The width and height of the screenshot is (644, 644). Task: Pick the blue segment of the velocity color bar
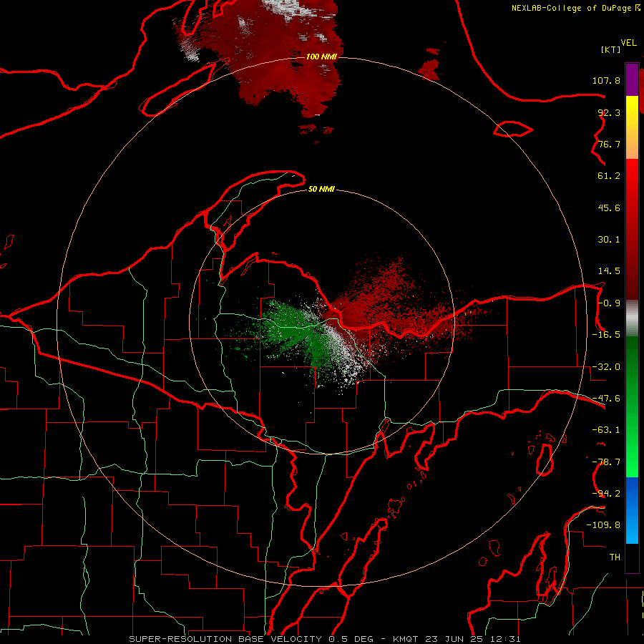point(632,510)
